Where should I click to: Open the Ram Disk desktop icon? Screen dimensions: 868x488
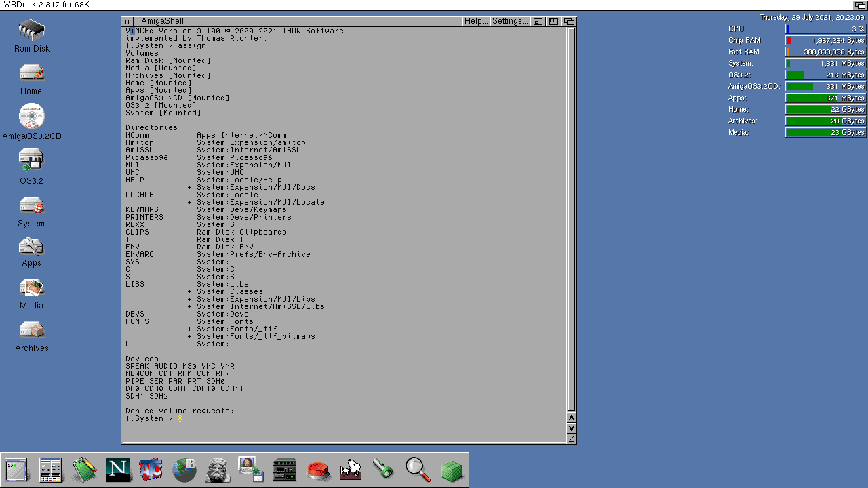pos(31,30)
